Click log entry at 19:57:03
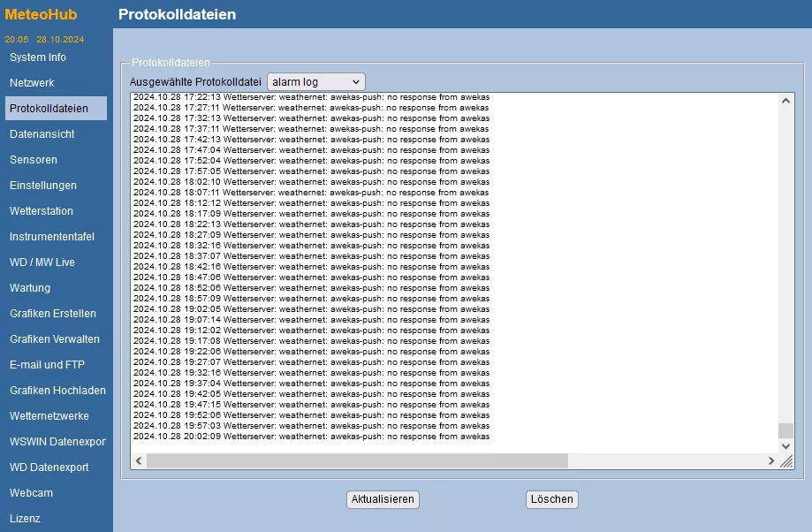This screenshot has width=812, height=532. (311, 426)
